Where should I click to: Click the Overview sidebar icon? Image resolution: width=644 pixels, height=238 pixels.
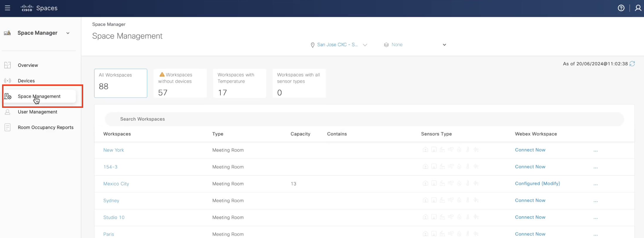tap(8, 65)
